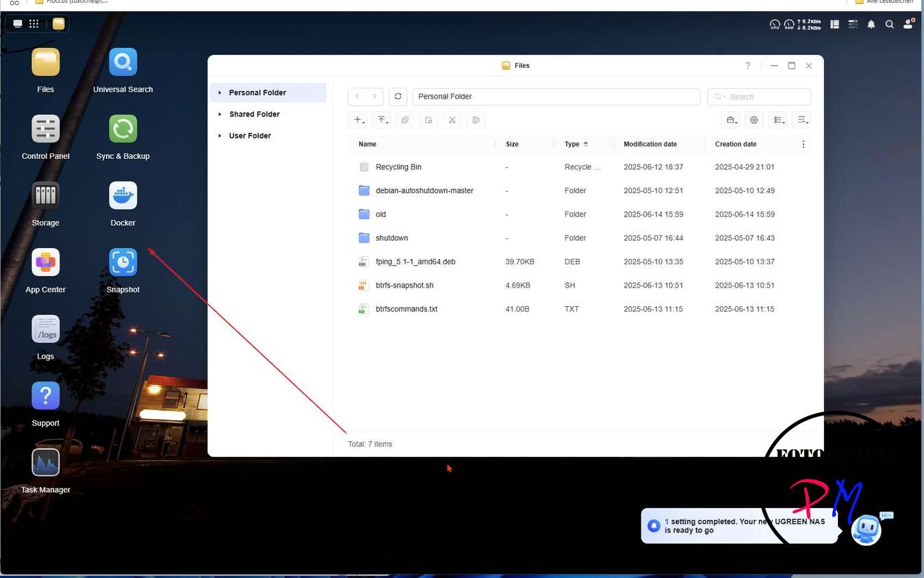Click the Personal Folder path field
Image resolution: width=924 pixels, height=578 pixels.
click(x=556, y=97)
